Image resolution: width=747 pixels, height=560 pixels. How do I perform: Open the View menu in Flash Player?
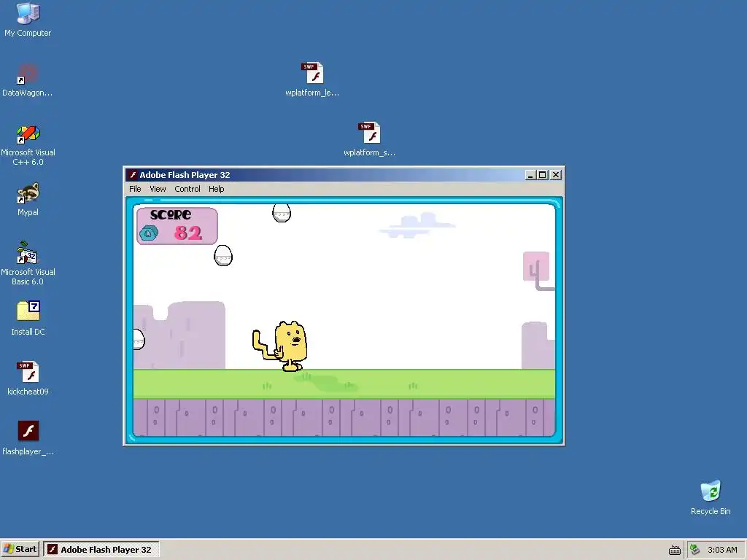158,189
